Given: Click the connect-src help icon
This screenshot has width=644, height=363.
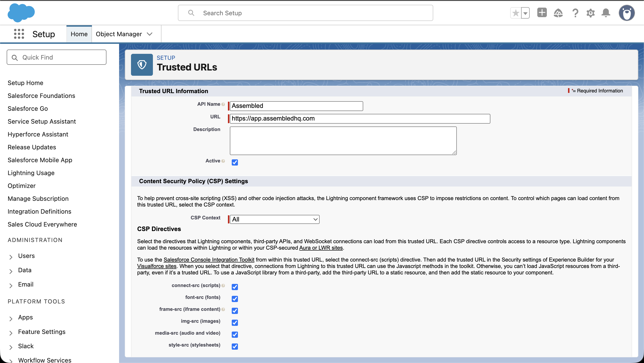Looking at the screenshot, I should point(223,286).
